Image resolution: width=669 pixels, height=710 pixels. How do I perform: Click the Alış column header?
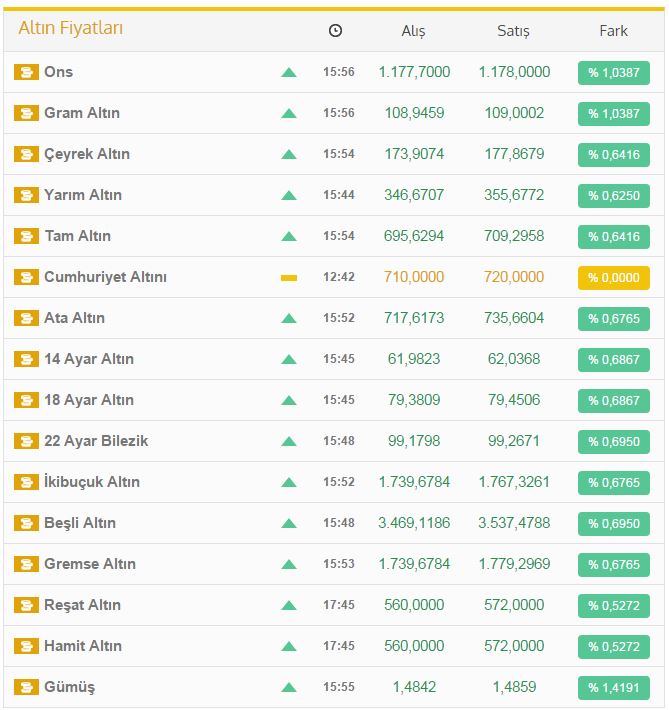(413, 31)
